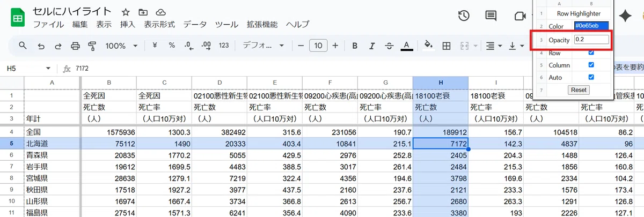644x217 pixels.
Task: Redo the last action
Action: tap(58, 46)
